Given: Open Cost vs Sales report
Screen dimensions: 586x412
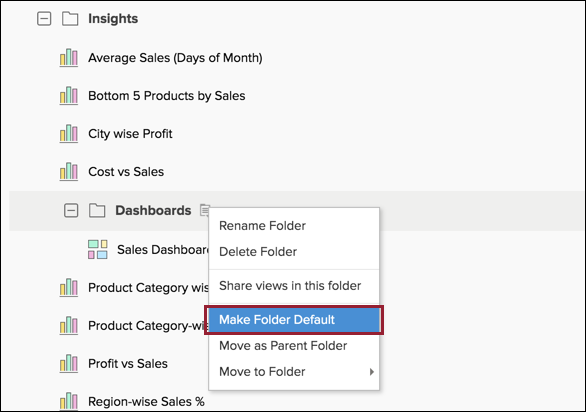Looking at the screenshot, I should click(x=126, y=172).
